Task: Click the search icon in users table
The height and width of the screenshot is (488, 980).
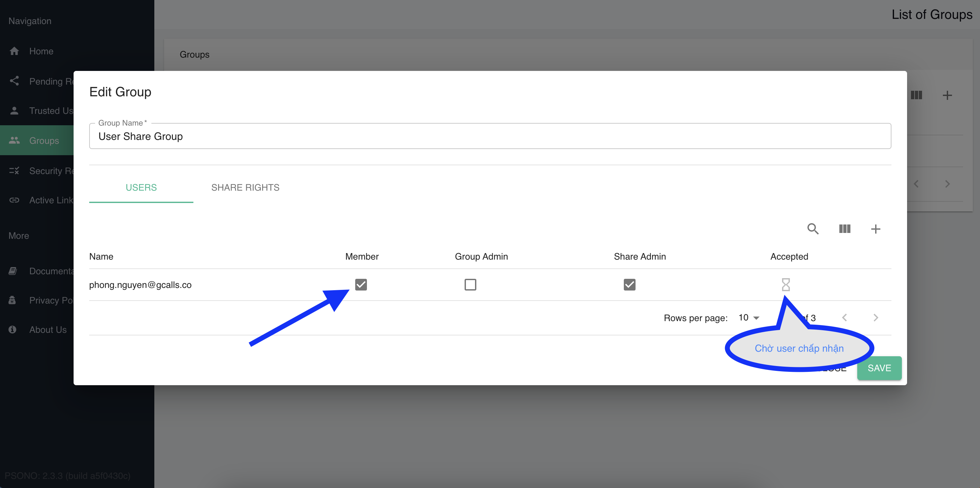Action: click(813, 229)
